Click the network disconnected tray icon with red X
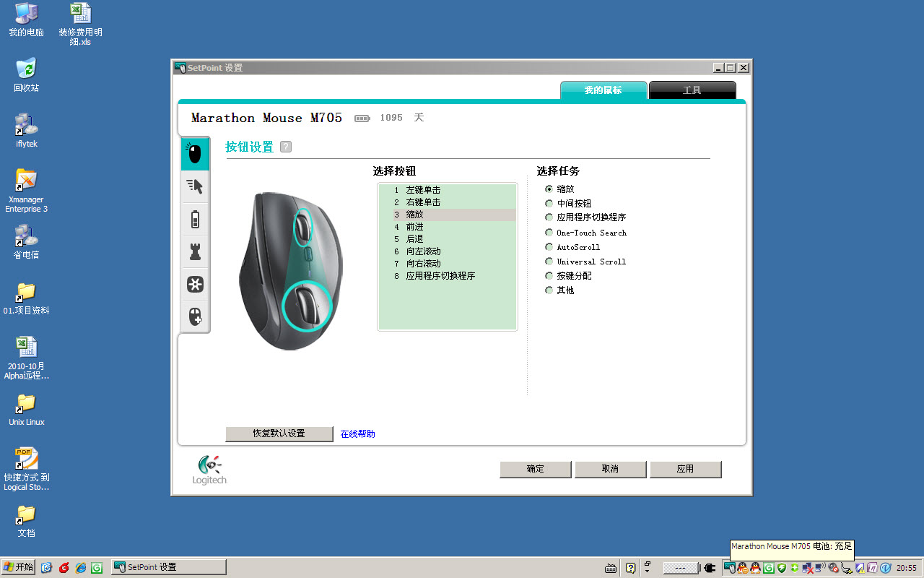924x578 pixels. 808,568
